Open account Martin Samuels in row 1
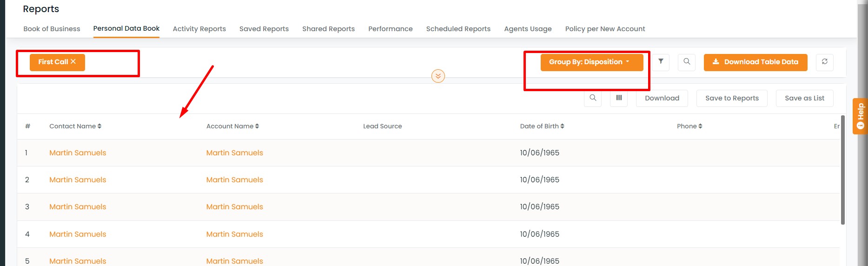This screenshot has height=266, width=868. (x=234, y=153)
